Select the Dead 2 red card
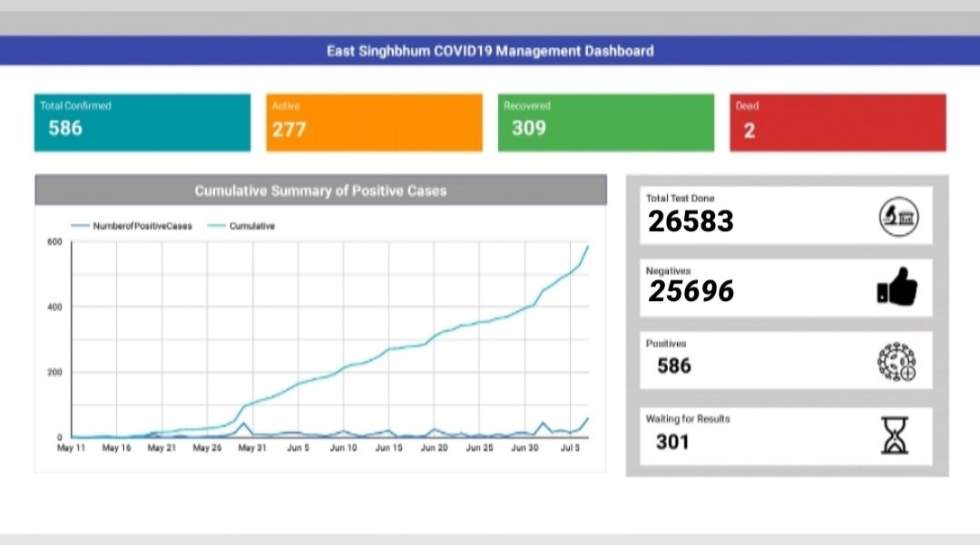Viewport: 980px width, 545px height. (838, 122)
